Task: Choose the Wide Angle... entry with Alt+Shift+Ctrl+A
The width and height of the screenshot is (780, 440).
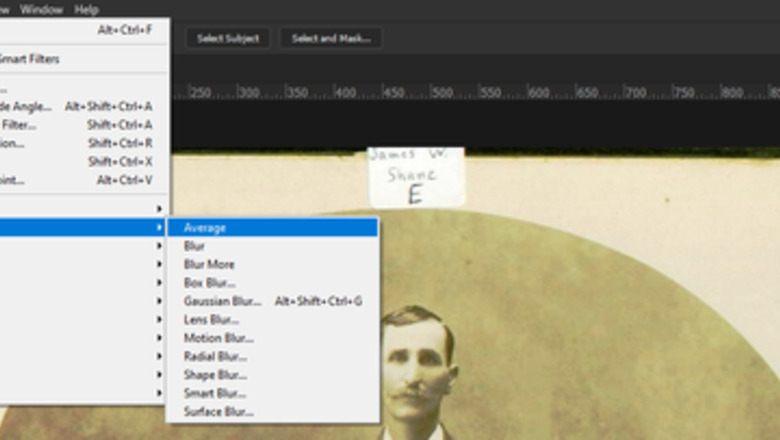Action: pos(84,106)
